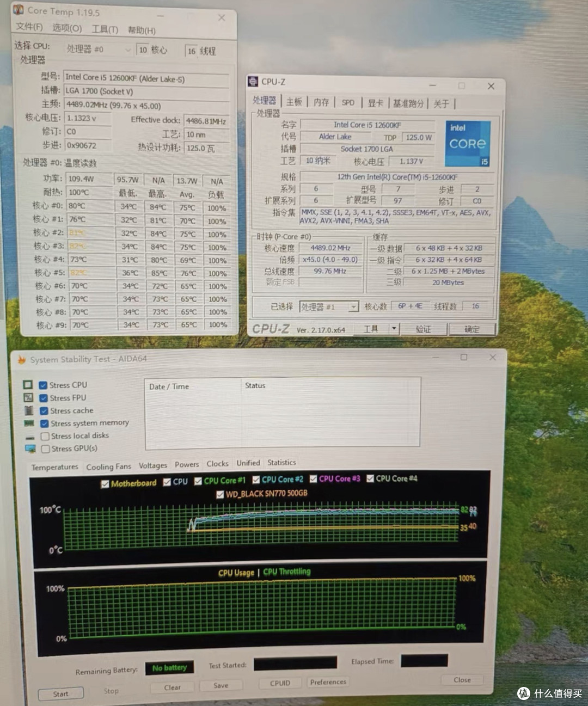This screenshot has height=706, width=588.
Task: Toggle the Stress FPU checkbox
Action: click(44, 398)
